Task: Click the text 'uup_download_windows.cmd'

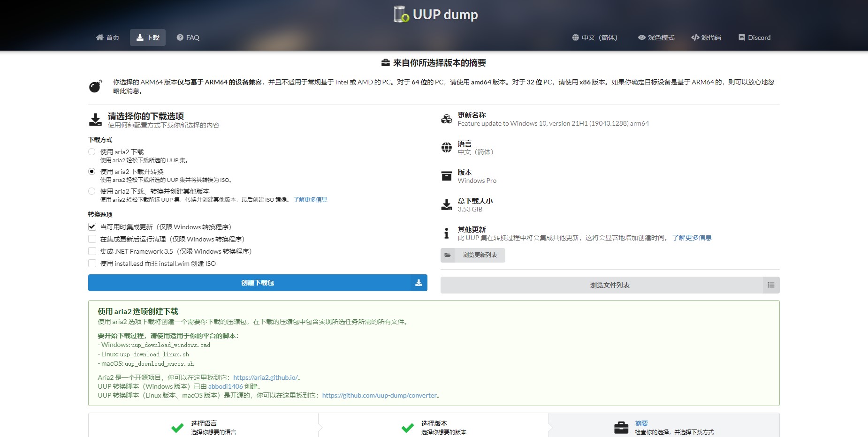Action: click(171, 345)
